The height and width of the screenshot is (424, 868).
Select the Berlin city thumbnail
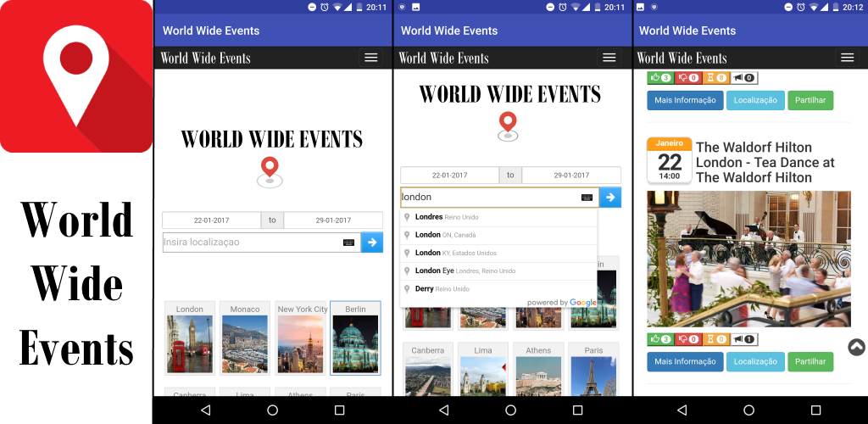(x=355, y=338)
